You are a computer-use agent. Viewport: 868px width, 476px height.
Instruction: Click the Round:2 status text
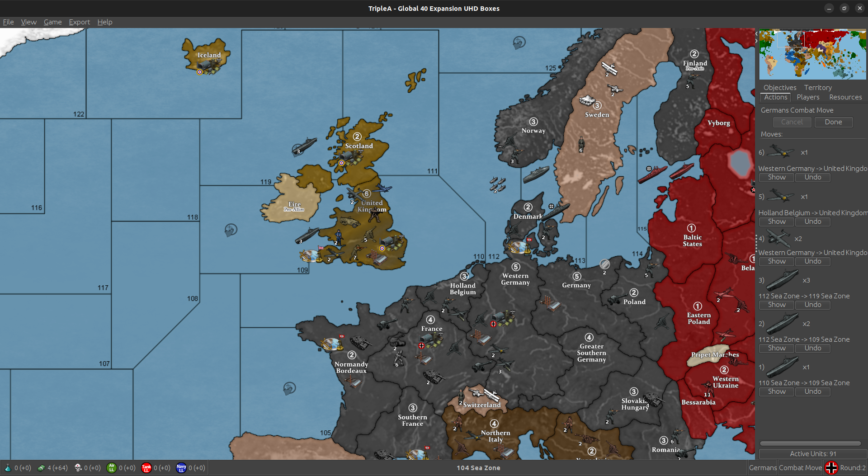point(853,468)
